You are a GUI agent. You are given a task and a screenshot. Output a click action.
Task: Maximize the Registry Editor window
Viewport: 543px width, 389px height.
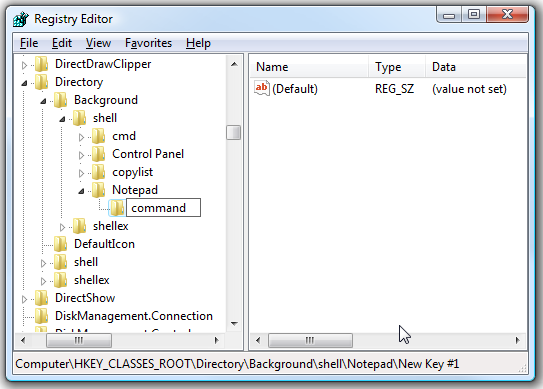[x=474, y=15]
